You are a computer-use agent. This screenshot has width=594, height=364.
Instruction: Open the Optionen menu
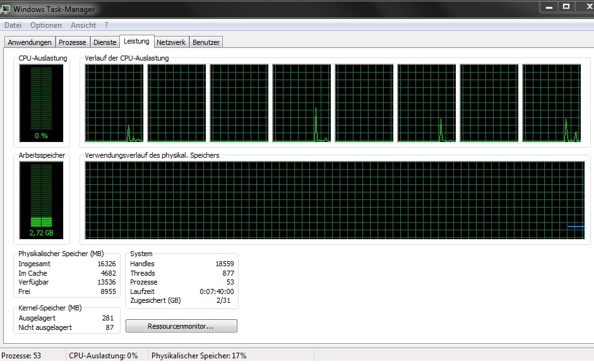[x=46, y=25]
